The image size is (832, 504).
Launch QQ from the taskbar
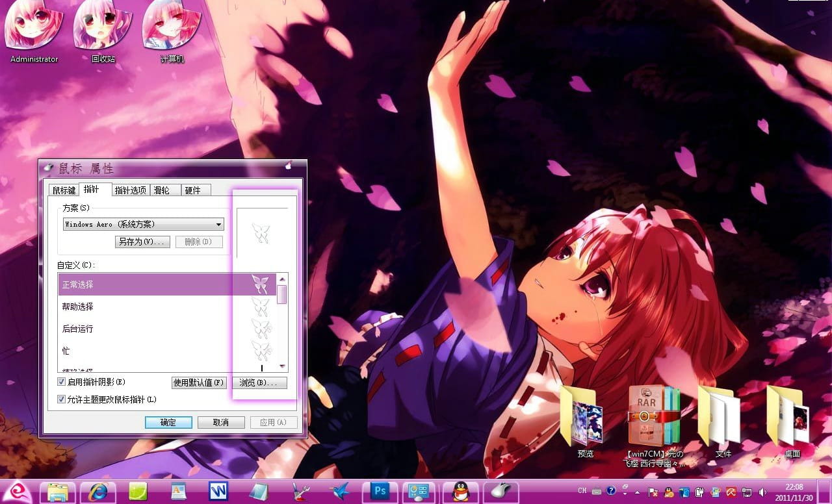point(461,492)
